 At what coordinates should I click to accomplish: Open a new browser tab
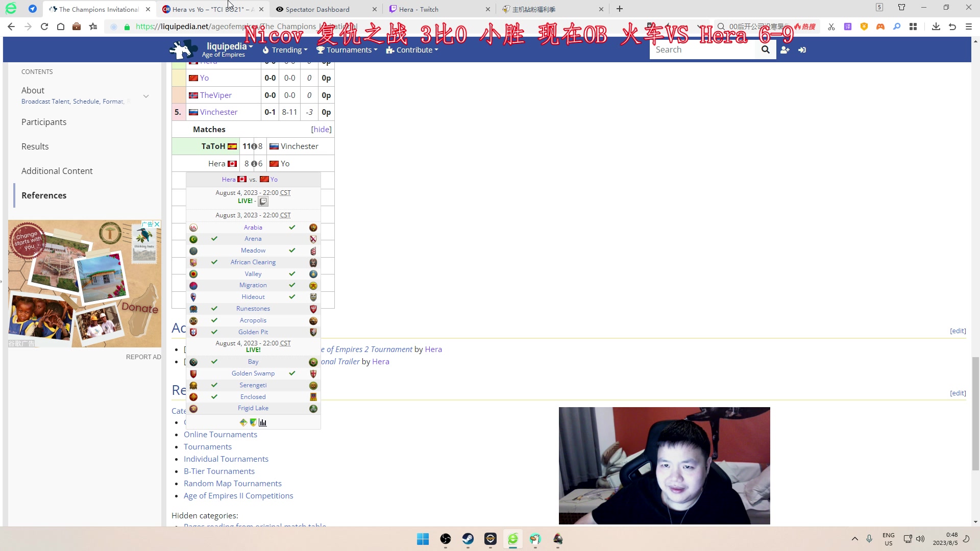[x=620, y=9]
